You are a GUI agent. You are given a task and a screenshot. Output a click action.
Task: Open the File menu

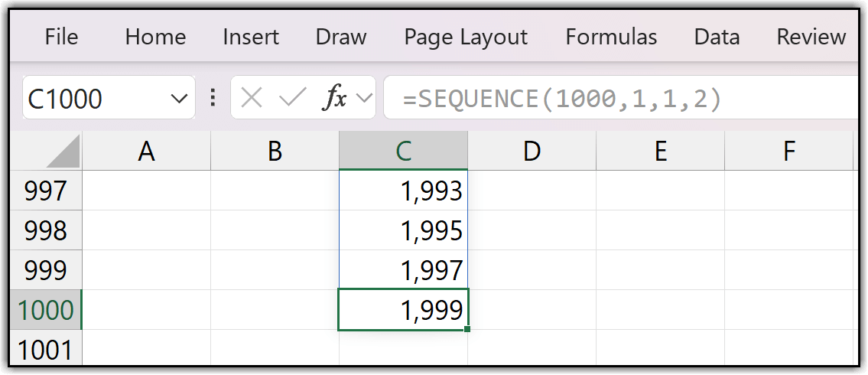click(62, 37)
